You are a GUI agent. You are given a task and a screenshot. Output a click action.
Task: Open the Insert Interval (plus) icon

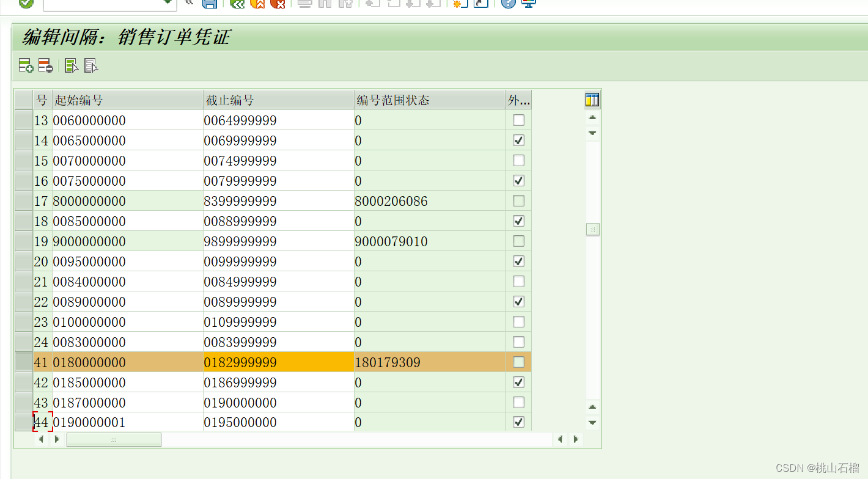pyautogui.click(x=25, y=65)
